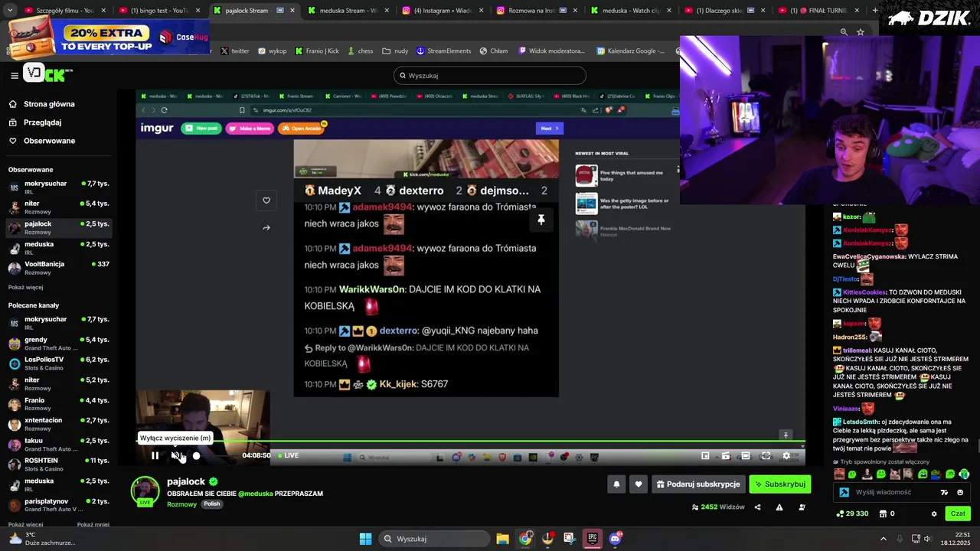The height and width of the screenshot is (551, 980).
Task: Report the stream with warning triangle icon
Action: [779, 507]
